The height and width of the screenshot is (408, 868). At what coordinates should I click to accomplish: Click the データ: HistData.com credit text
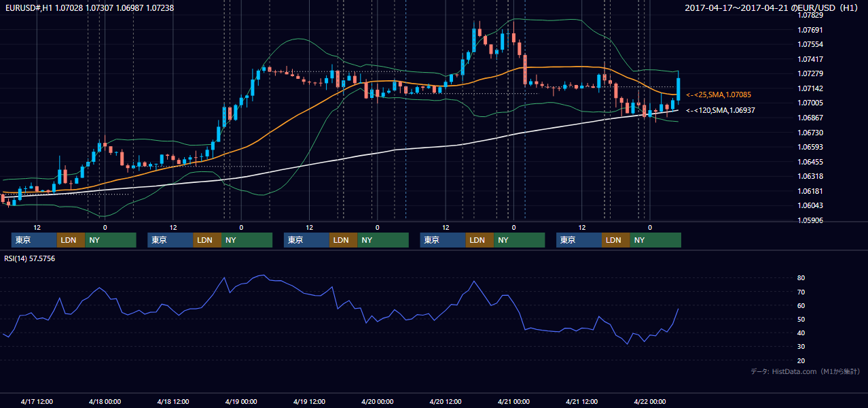click(806, 371)
